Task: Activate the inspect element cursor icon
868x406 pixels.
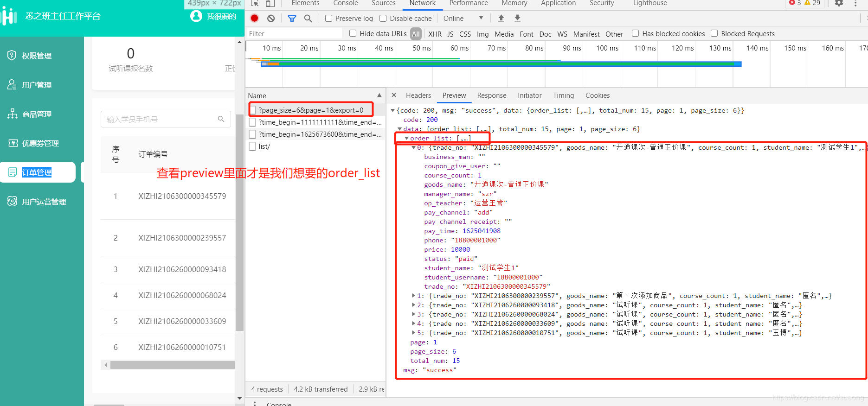Action: click(255, 3)
